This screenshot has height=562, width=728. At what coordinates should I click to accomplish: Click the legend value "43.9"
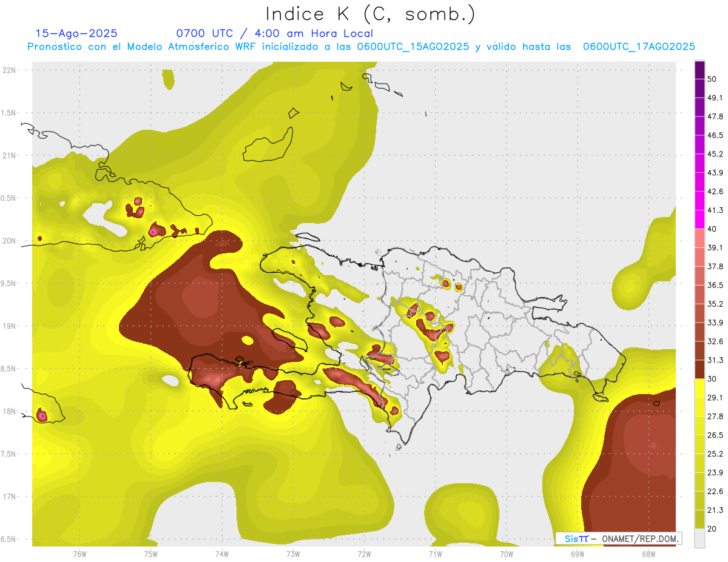click(x=715, y=173)
